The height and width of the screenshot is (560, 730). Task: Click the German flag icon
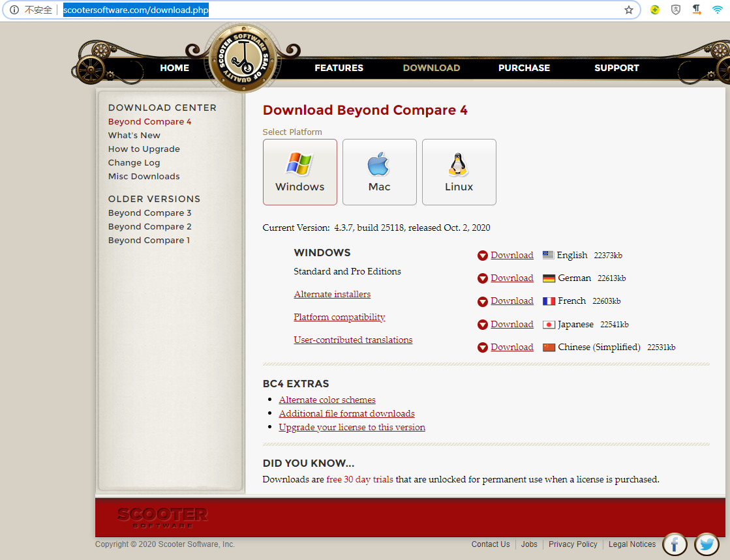coord(547,278)
